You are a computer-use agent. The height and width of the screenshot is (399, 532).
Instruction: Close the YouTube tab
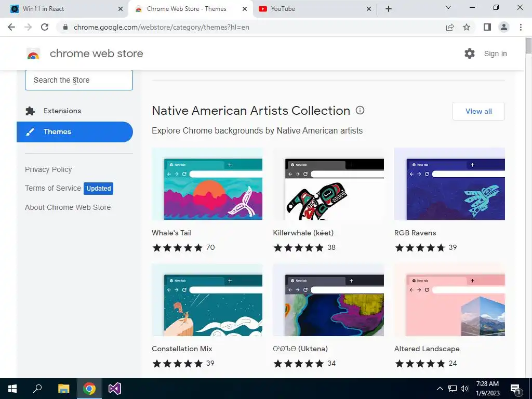369,9
